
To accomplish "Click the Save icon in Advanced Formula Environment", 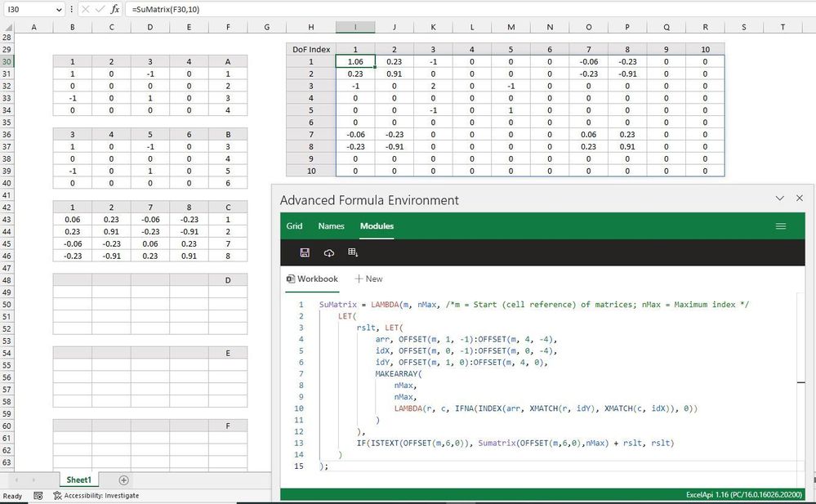I will coord(305,252).
